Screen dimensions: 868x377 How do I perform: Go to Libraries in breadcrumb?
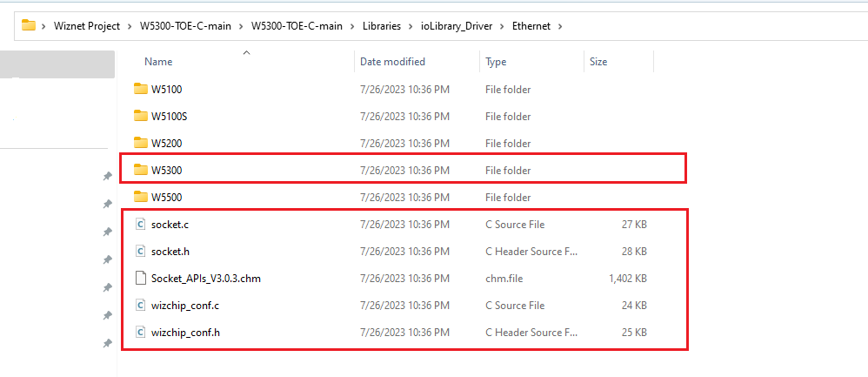pos(382,26)
